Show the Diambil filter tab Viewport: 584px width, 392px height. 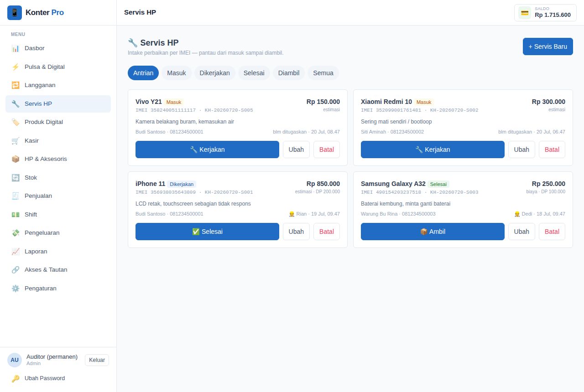coord(289,73)
